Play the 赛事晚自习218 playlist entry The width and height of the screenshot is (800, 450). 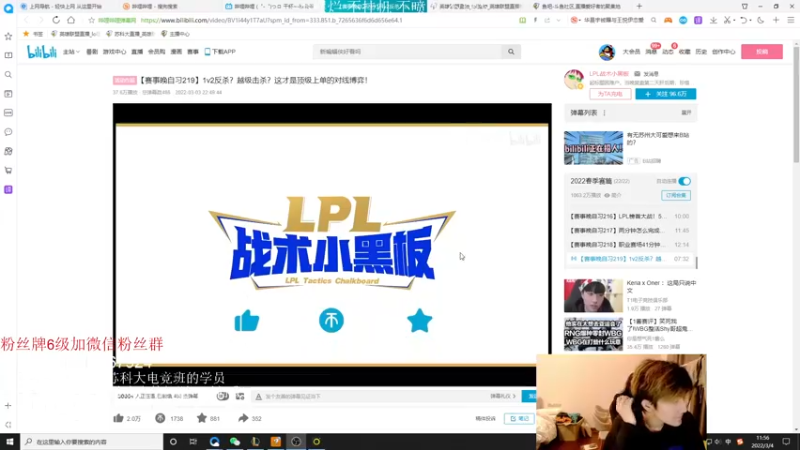(629, 245)
